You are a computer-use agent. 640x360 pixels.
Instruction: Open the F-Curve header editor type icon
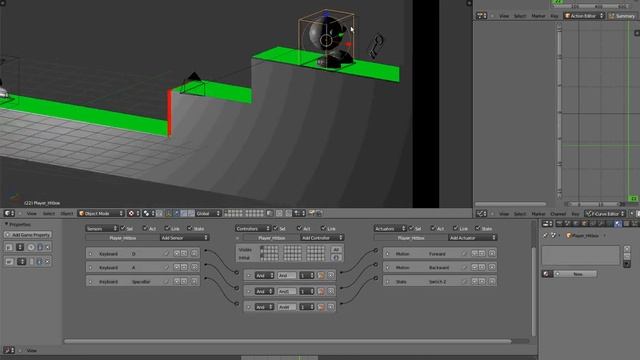point(482,213)
